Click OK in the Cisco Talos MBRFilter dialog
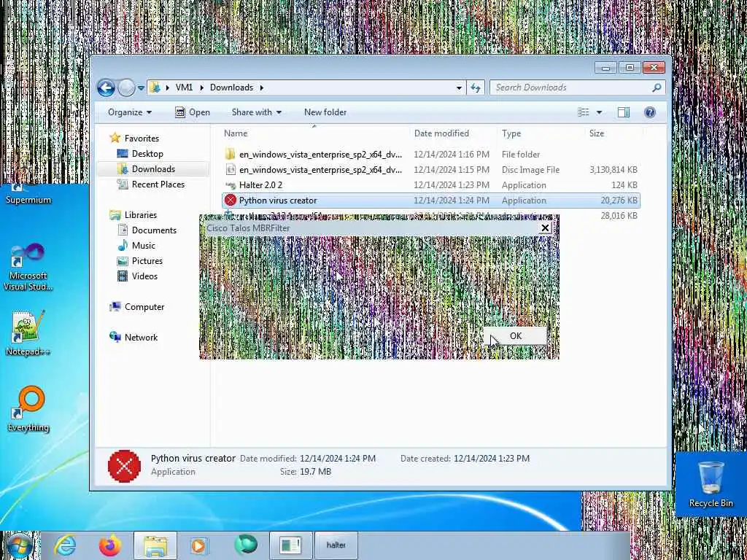This screenshot has height=560, width=747. [515, 336]
